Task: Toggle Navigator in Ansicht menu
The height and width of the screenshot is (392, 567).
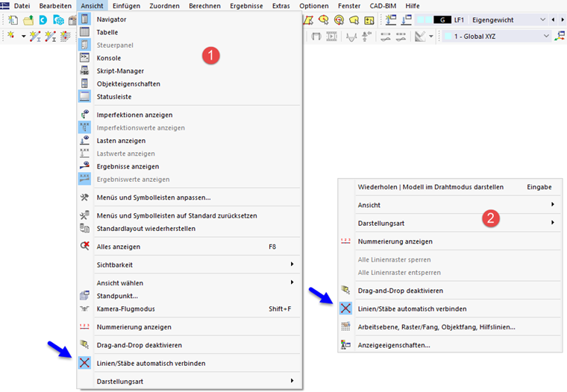Action: click(189, 19)
